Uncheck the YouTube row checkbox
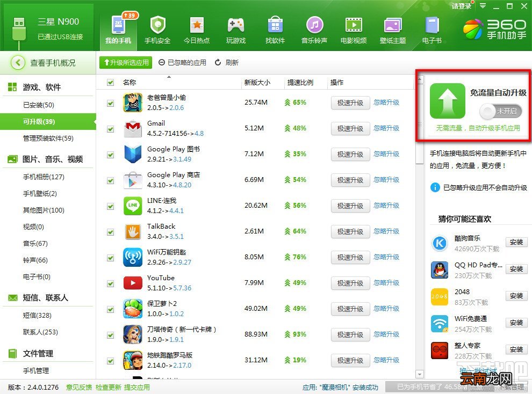The height and width of the screenshot is (394, 532). click(x=110, y=283)
